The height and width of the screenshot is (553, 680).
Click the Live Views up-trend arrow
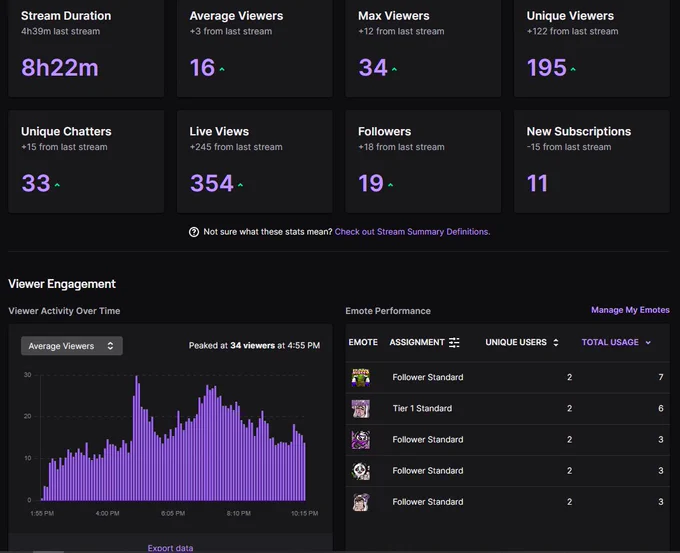tap(241, 185)
